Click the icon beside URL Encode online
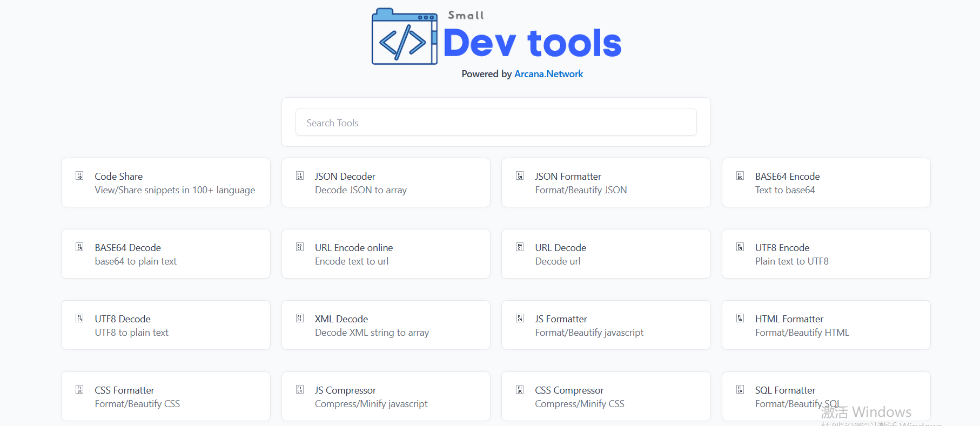 [x=300, y=247]
